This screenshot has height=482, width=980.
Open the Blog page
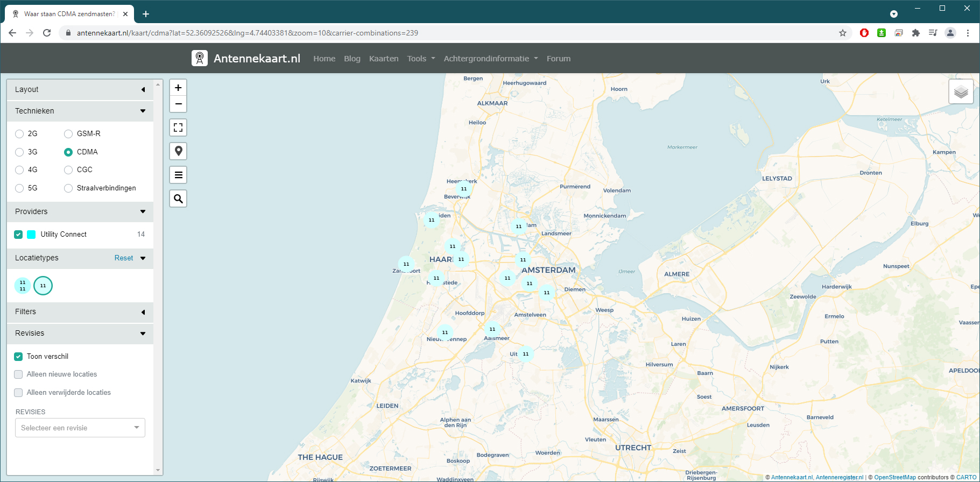click(352, 59)
